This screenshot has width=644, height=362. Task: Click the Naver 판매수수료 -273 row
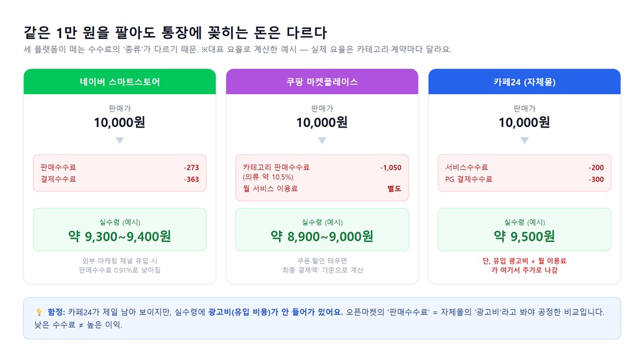point(120,168)
